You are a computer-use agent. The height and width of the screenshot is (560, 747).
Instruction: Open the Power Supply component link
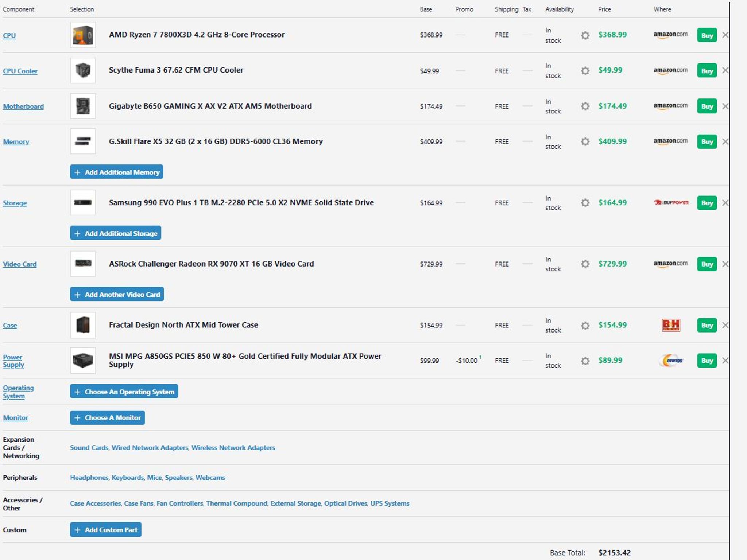(x=13, y=361)
